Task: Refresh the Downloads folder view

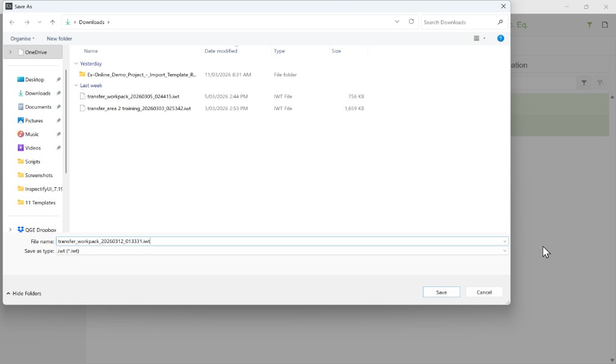Action: point(411,22)
